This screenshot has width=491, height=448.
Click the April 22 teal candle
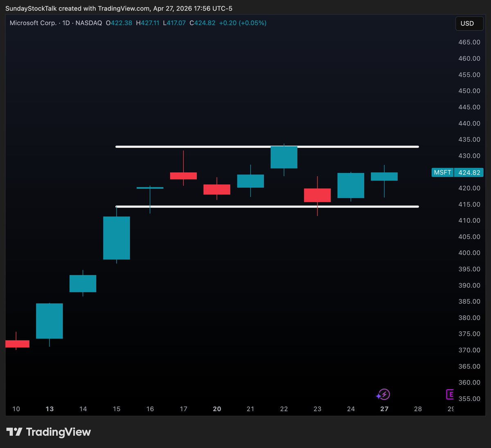tap(284, 157)
